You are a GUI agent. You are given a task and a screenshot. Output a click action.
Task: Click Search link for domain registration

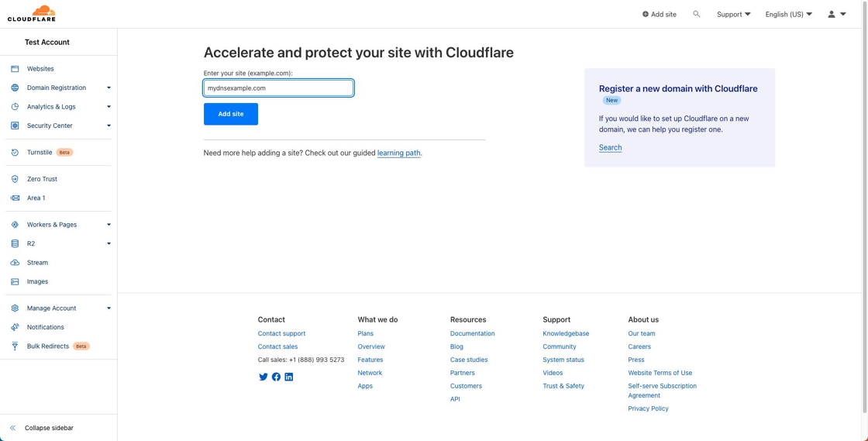click(610, 147)
